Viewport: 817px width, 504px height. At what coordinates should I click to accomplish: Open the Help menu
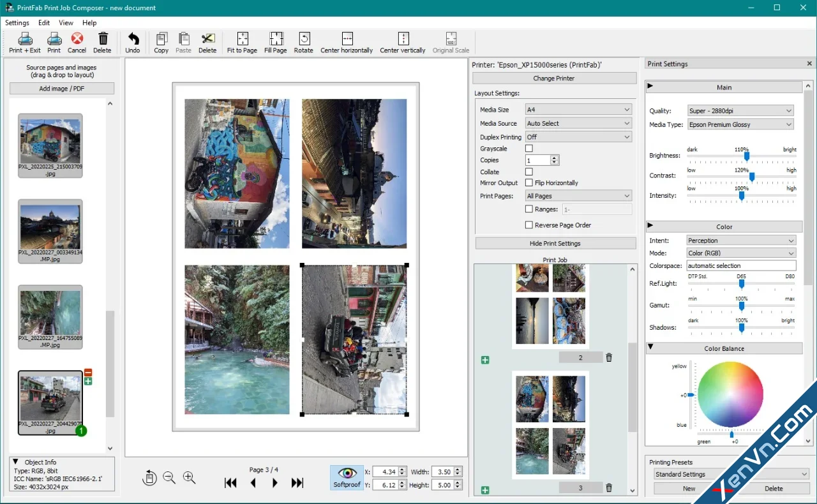pyautogui.click(x=89, y=23)
